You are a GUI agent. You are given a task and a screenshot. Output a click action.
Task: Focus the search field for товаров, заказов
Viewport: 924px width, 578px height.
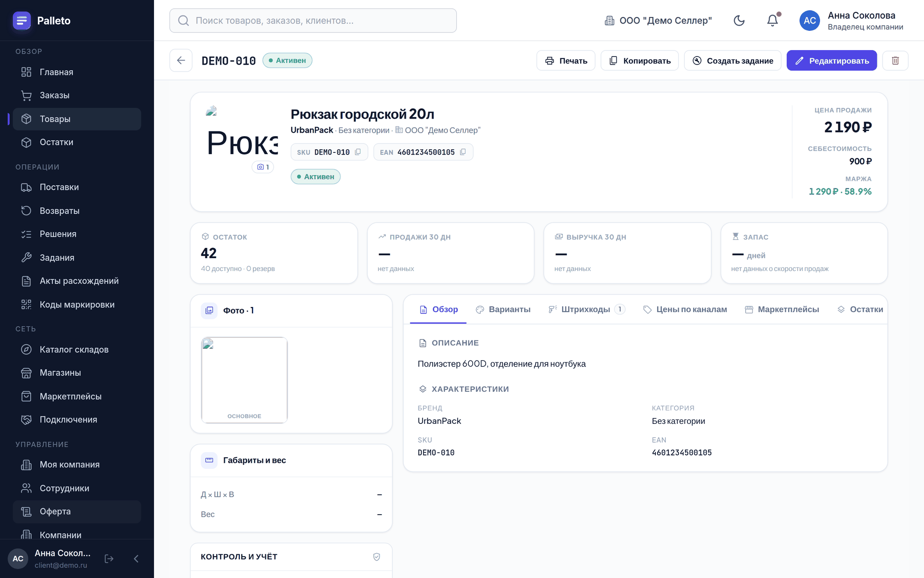(x=313, y=21)
